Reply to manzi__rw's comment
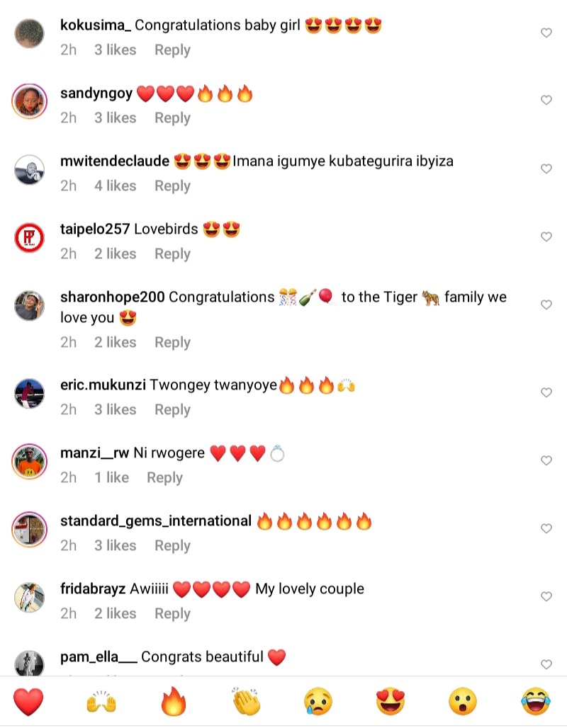567x728 pixels. pyautogui.click(x=164, y=477)
